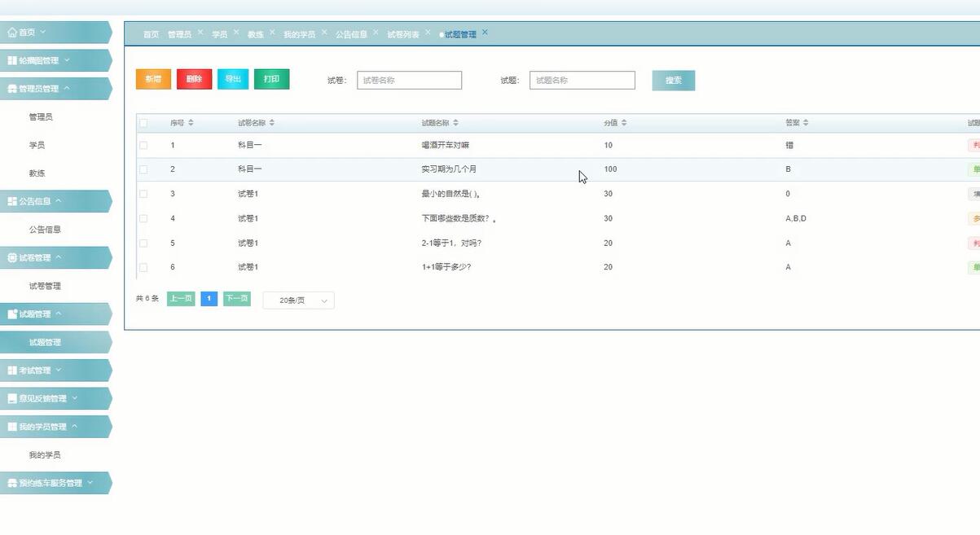Image resolution: width=980 pixels, height=535 pixels.
Task: Expand 考试管理 via its down chevron
Action: click(59, 371)
